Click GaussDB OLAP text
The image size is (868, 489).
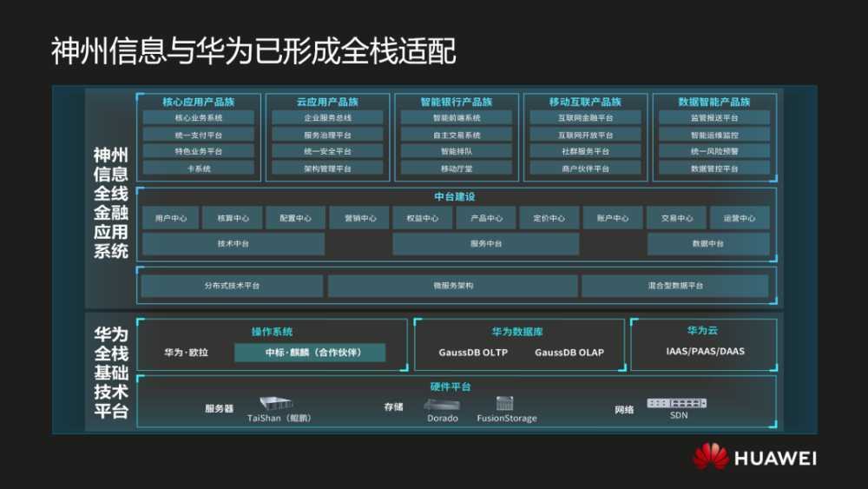(569, 353)
